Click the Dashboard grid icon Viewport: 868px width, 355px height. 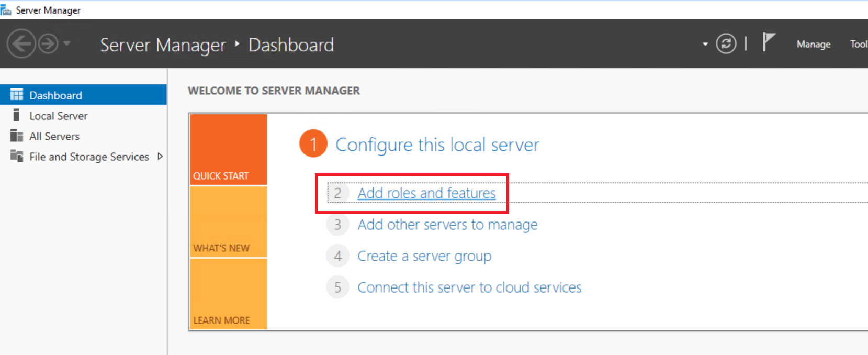click(17, 95)
